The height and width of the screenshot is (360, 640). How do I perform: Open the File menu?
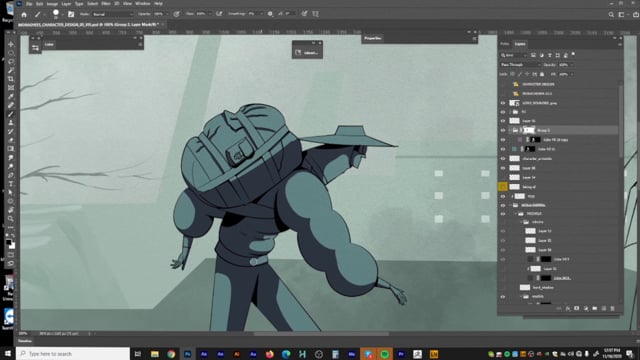click(29, 4)
